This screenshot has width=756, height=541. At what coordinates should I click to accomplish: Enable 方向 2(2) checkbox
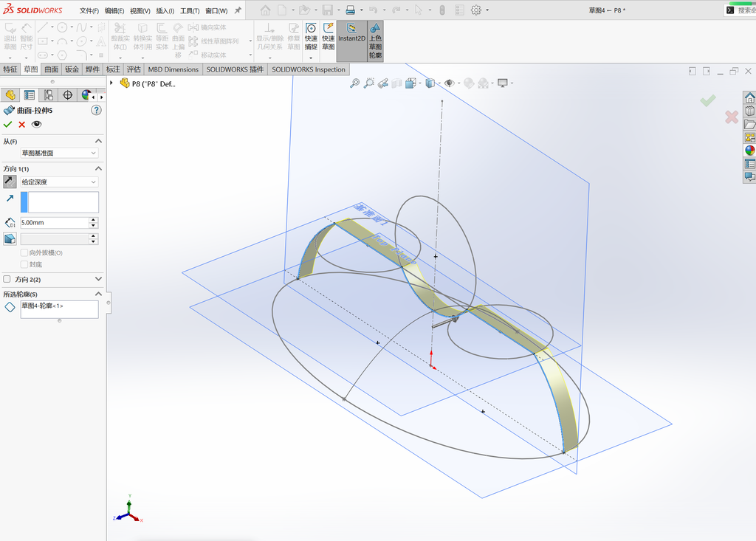coord(7,279)
